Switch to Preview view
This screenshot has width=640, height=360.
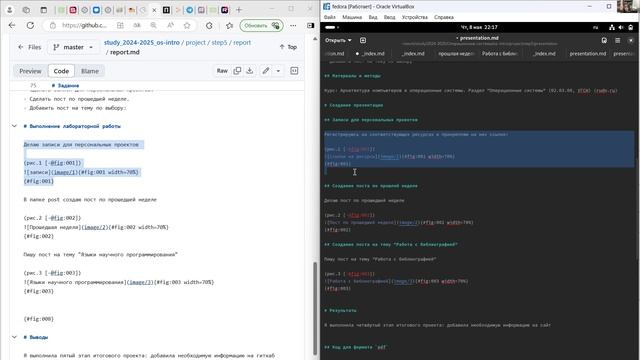click(x=30, y=71)
